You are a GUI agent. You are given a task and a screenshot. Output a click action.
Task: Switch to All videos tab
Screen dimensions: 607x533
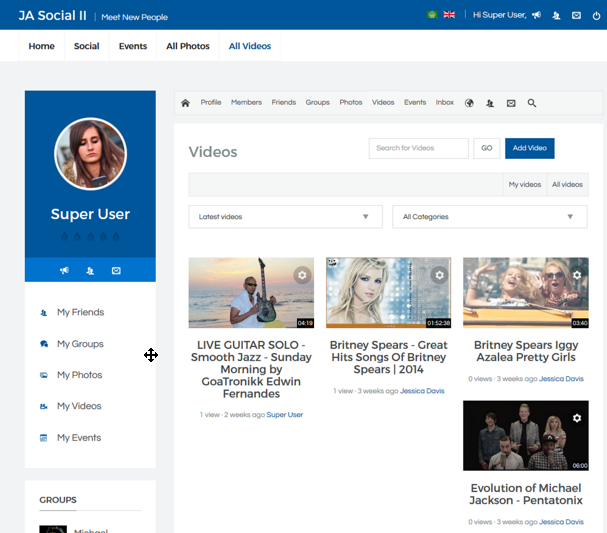[x=567, y=185]
